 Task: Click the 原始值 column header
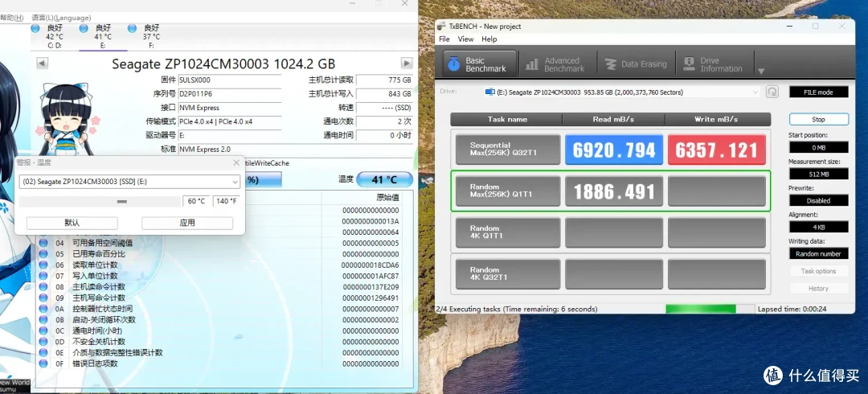coord(362,197)
